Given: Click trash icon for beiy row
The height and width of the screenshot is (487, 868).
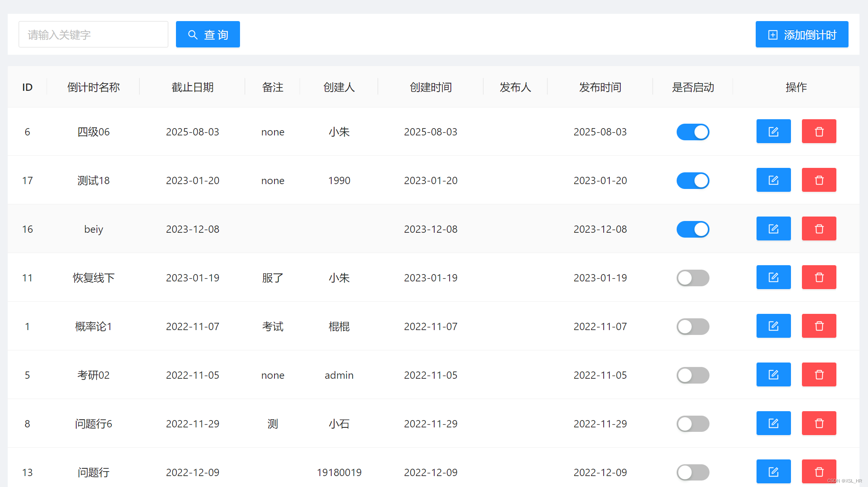Looking at the screenshot, I should point(819,229).
